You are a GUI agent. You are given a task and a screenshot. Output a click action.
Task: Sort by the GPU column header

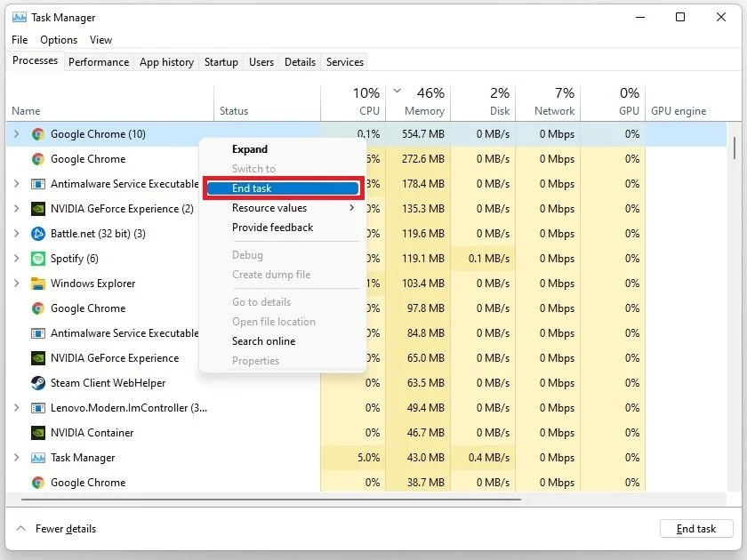pyautogui.click(x=613, y=101)
